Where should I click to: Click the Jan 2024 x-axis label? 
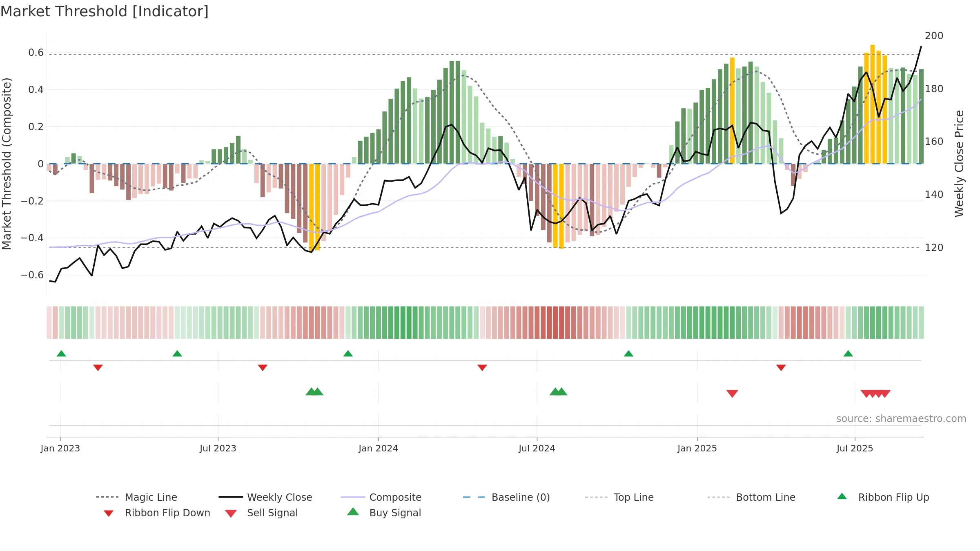379,449
